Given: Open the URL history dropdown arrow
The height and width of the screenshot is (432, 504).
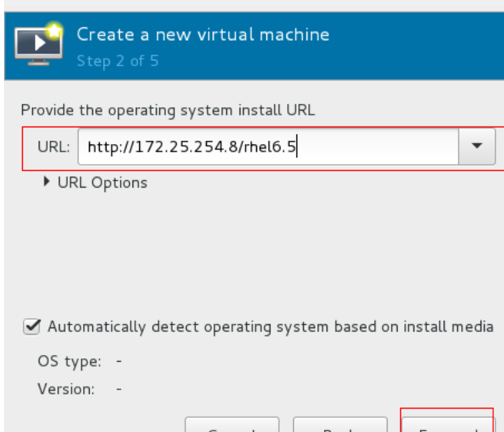Looking at the screenshot, I should pyautogui.click(x=477, y=147).
